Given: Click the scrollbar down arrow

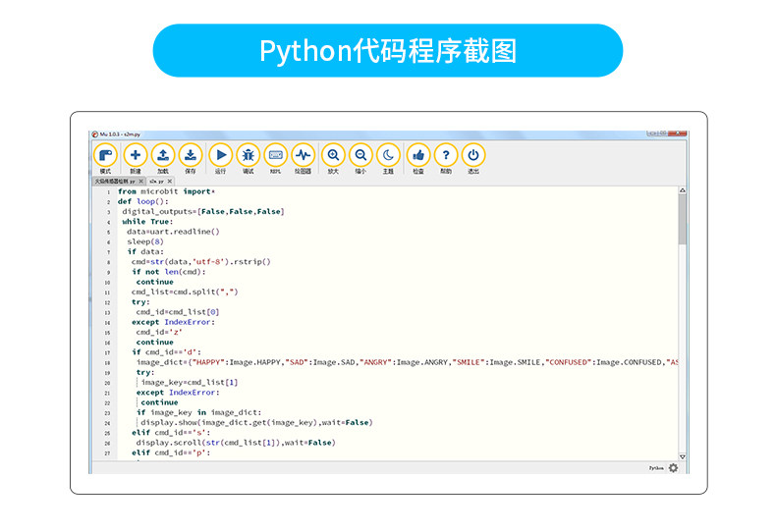Looking at the screenshot, I should coord(683,456).
